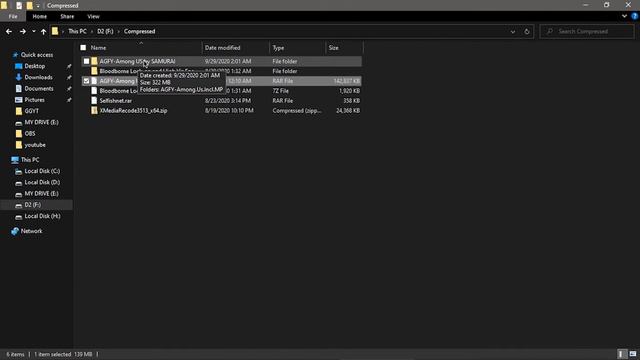Click breadcrumb chevron after D2 (F:)
Screen dimensions: 640x360
(118, 31)
